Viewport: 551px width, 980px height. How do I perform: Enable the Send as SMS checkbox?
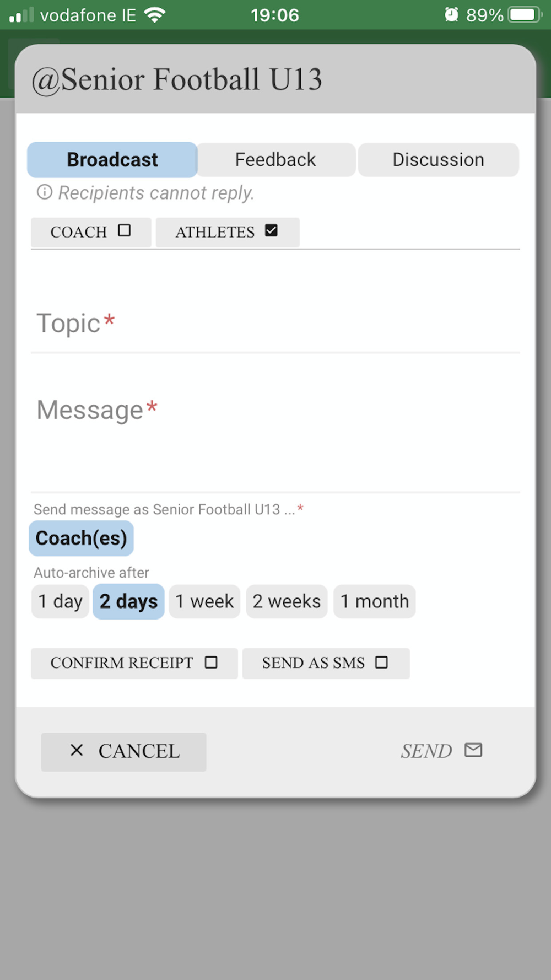[x=381, y=663]
